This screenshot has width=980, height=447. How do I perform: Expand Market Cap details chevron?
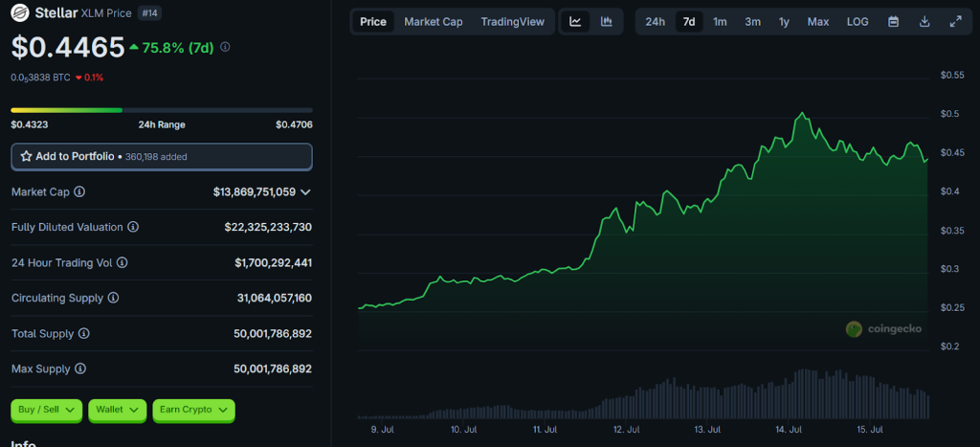click(x=305, y=192)
